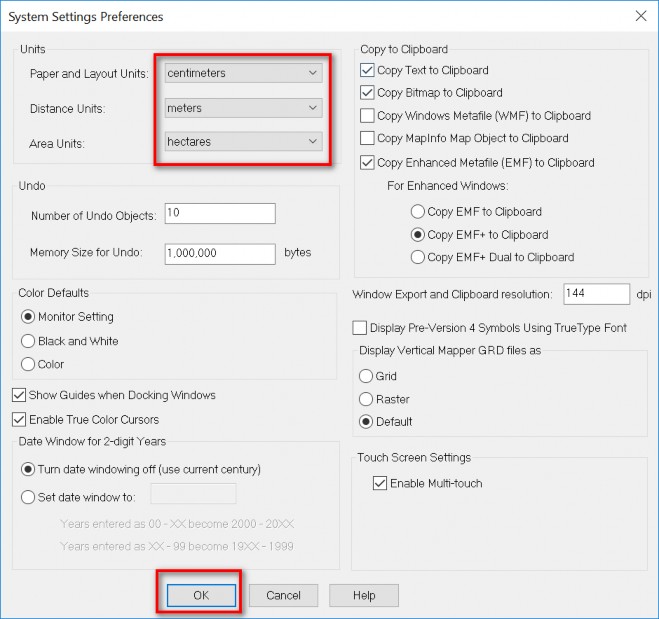Select Copy EMF+ Dual to Clipboard option
The height and width of the screenshot is (619, 659).
pos(418,257)
